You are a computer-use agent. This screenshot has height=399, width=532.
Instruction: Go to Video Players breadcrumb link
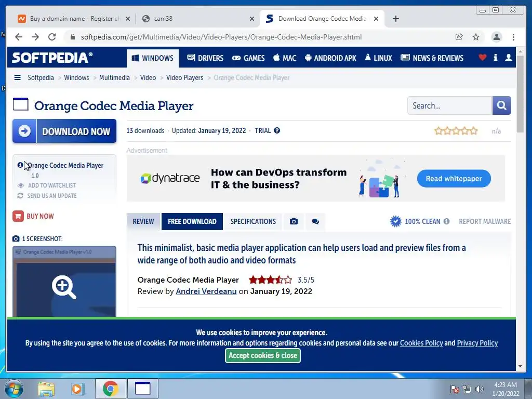pos(184,78)
